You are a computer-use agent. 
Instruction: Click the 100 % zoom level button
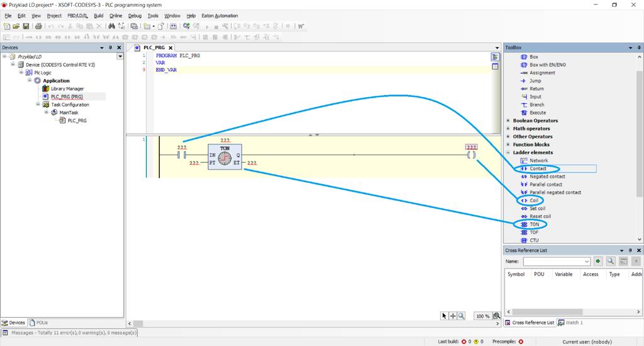click(x=483, y=316)
